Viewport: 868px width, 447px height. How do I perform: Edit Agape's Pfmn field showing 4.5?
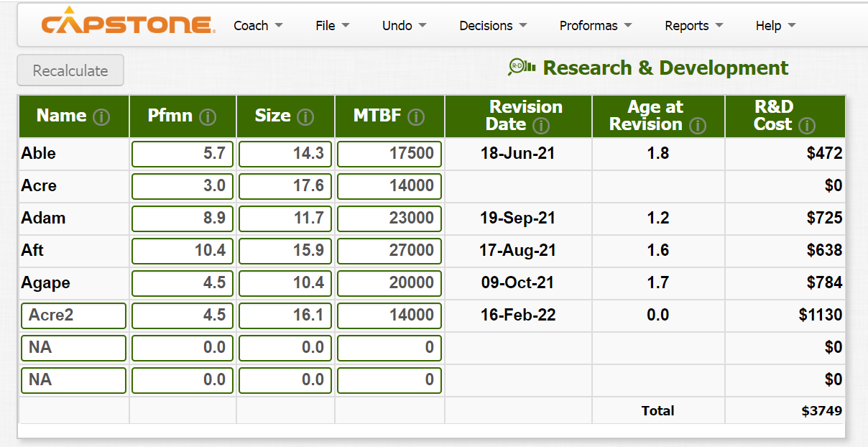point(183,283)
